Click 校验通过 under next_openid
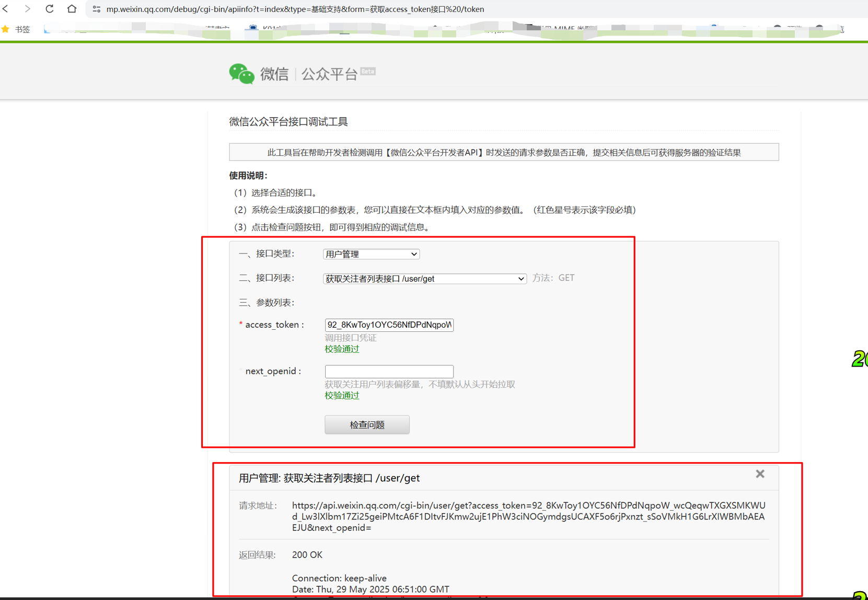Viewport: 868px width, 600px height. [x=342, y=395]
